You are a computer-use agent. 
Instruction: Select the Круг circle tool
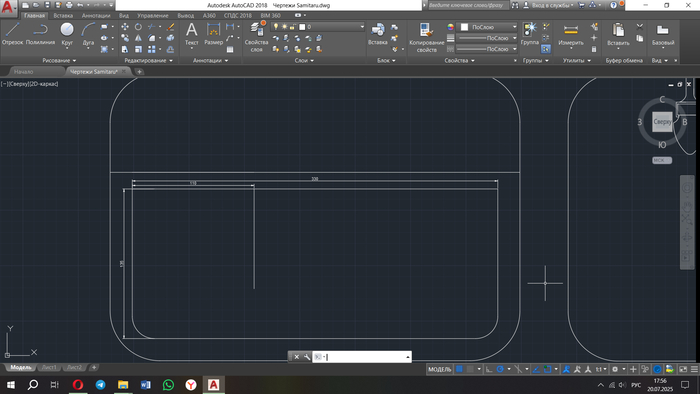click(x=67, y=33)
